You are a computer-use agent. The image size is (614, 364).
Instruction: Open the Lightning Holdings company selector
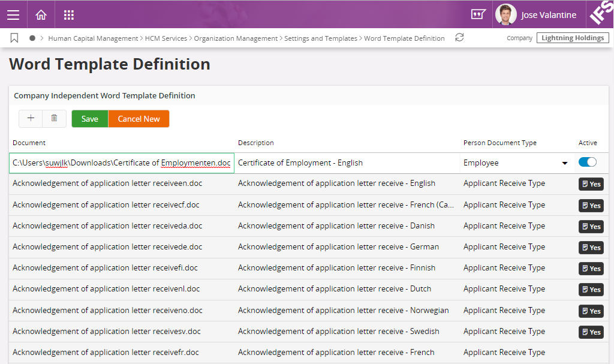pos(572,38)
